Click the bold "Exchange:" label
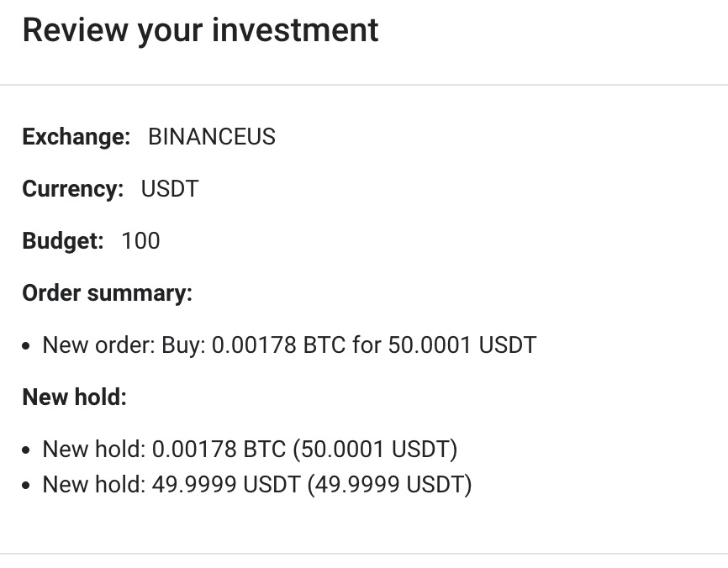 click(76, 137)
